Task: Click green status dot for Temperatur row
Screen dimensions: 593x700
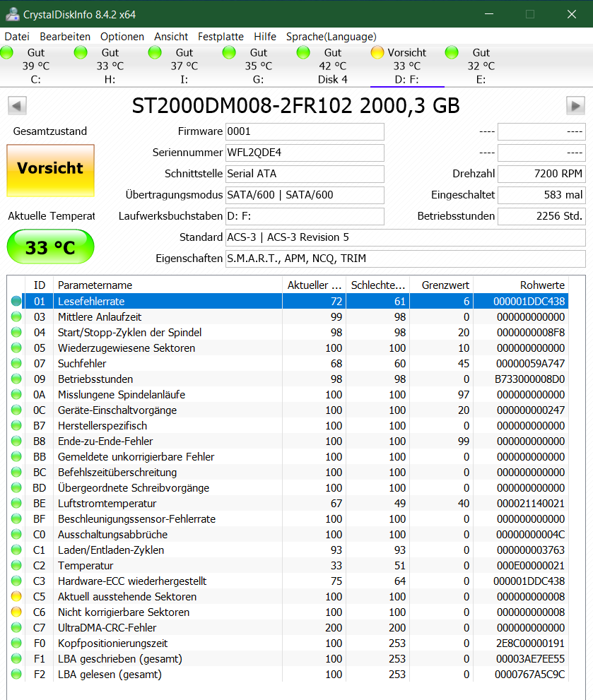Action: pos(16,566)
